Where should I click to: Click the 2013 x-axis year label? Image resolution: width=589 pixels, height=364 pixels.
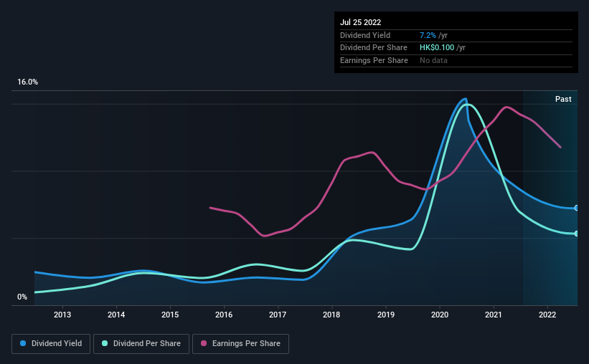(62, 315)
